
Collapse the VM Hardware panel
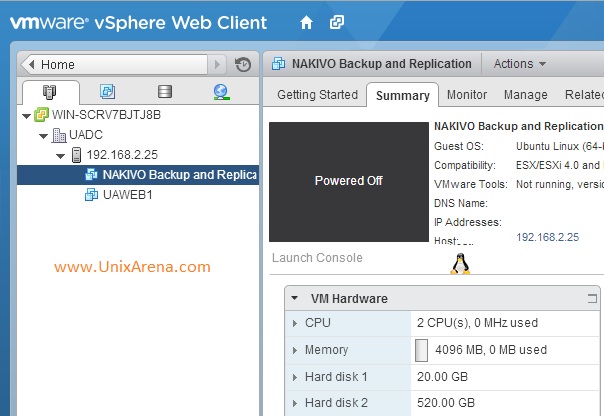pyautogui.click(x=295, y=298)
